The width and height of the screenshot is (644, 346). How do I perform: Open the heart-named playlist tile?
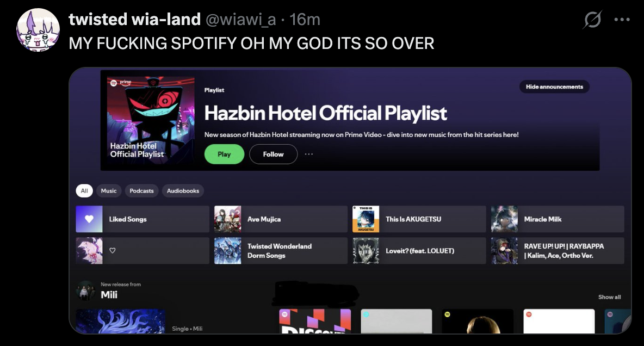click(143, 251)
